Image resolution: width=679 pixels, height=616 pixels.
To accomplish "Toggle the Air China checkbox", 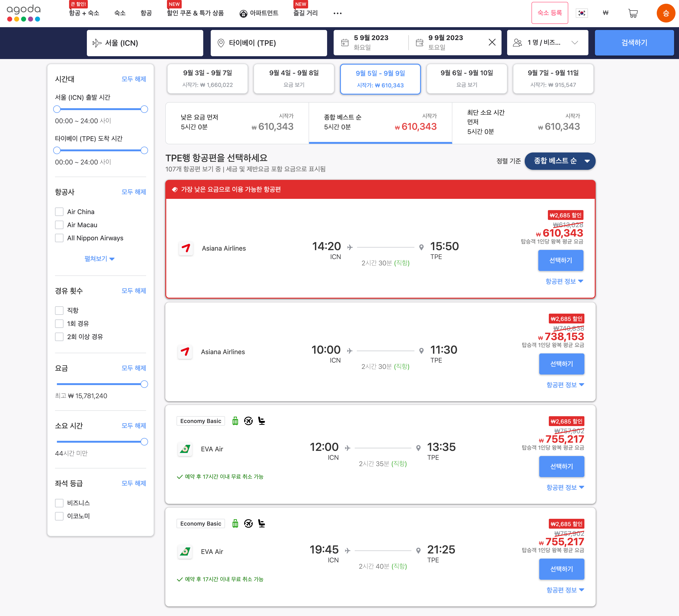I will pos(59,212).
